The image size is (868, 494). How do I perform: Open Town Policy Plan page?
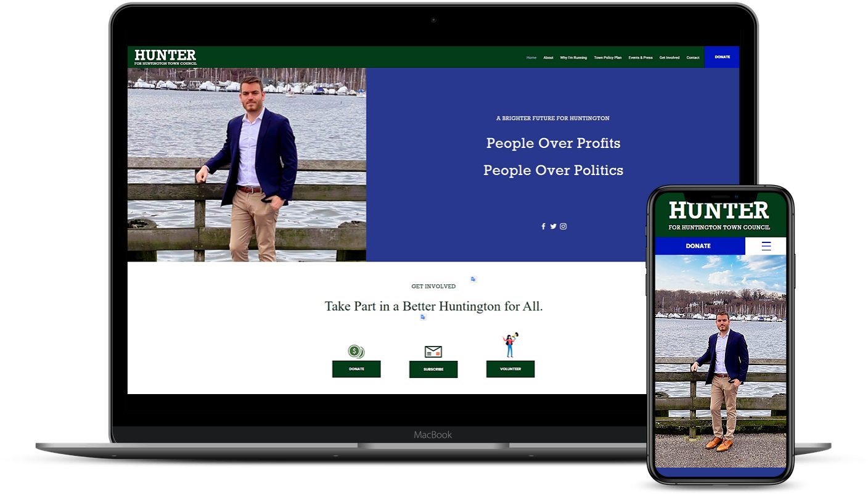[608, 57]
